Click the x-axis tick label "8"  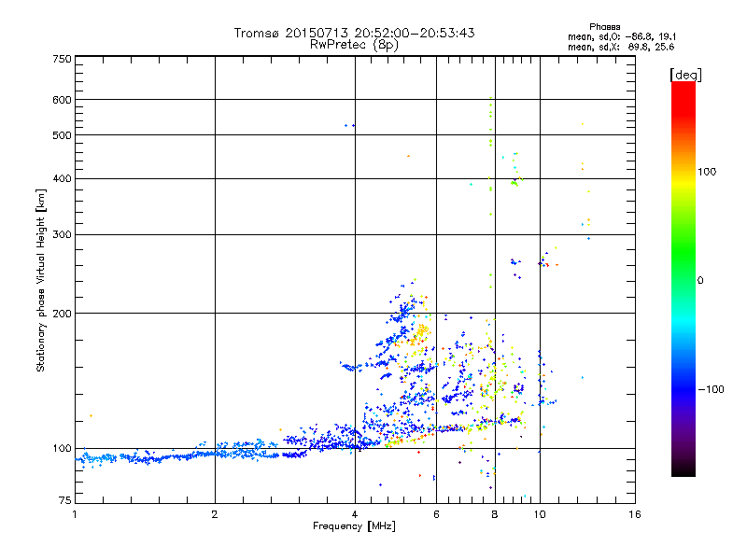[x=495, y=514]
